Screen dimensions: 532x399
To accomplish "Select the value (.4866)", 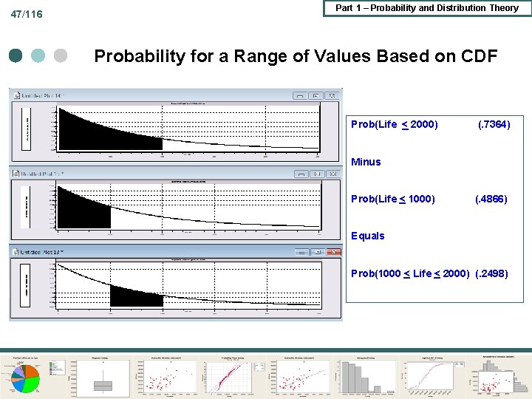I will point(491,199).
